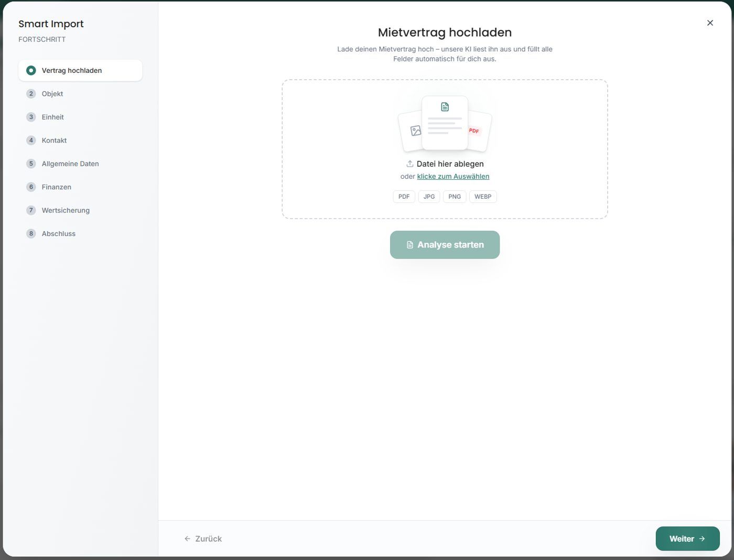734x560 pixels.
Task: Click the image file icon in the dropzone
Action: point(416,131)
